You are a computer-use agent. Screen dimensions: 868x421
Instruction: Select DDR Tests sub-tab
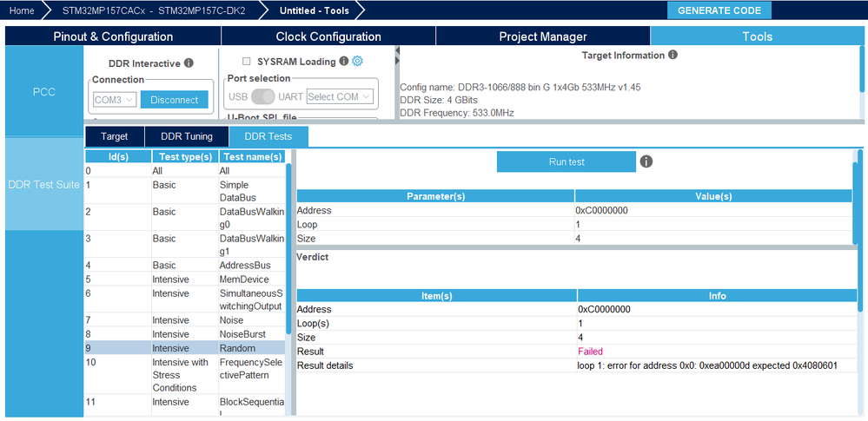(x=268, y=136)
